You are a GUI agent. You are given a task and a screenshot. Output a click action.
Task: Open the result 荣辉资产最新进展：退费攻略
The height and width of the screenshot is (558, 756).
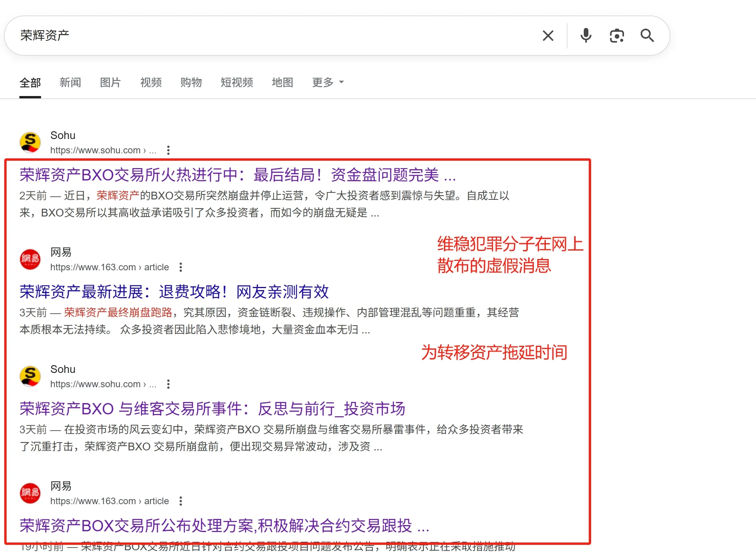174,292
